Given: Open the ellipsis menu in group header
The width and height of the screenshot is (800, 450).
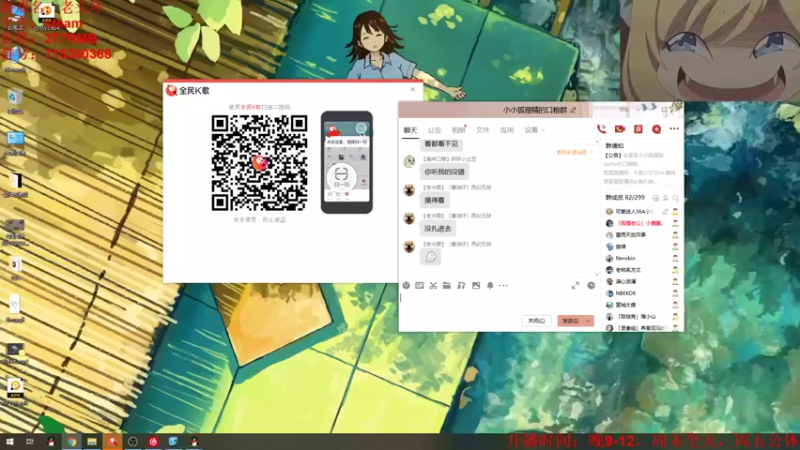Looking at the screenshot, I should [674, 129].
